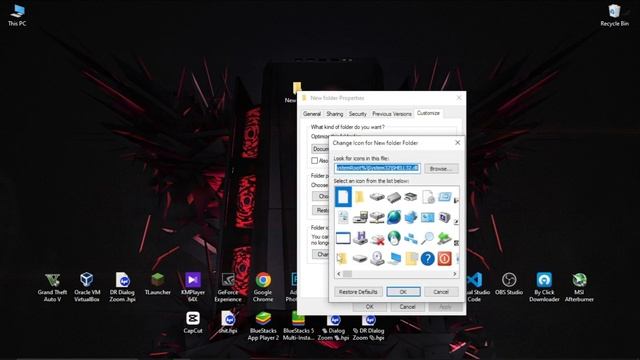The image size is (640, 360).
Task: Select the TLauncher desktop shortcut
Action: tap(158, 284)
